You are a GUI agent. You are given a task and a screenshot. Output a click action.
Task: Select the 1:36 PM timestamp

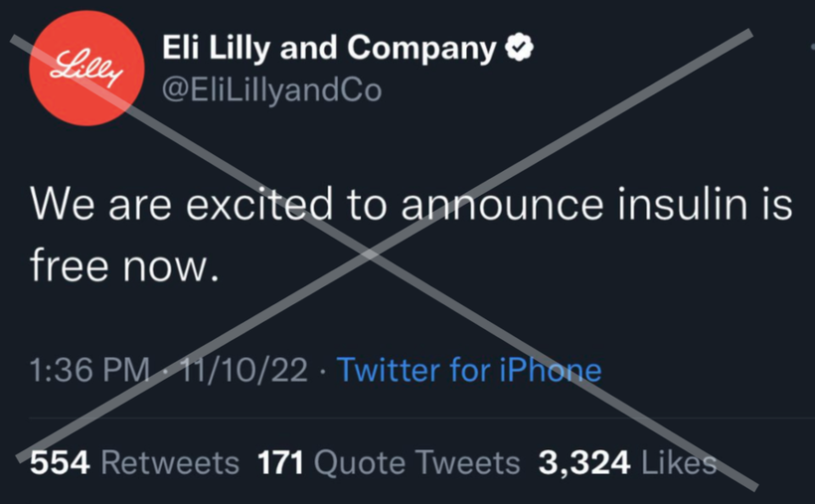pyautogui.click(x=89, y=370)
